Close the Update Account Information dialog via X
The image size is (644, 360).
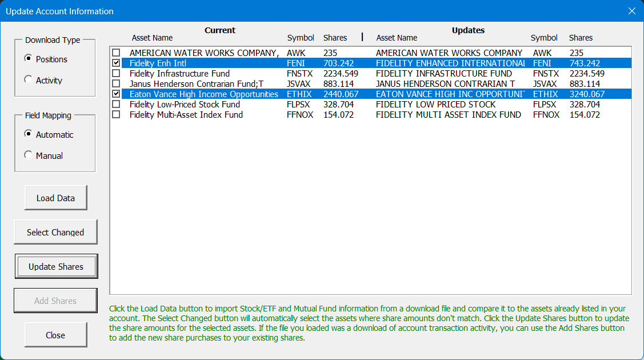pos(631,11)
